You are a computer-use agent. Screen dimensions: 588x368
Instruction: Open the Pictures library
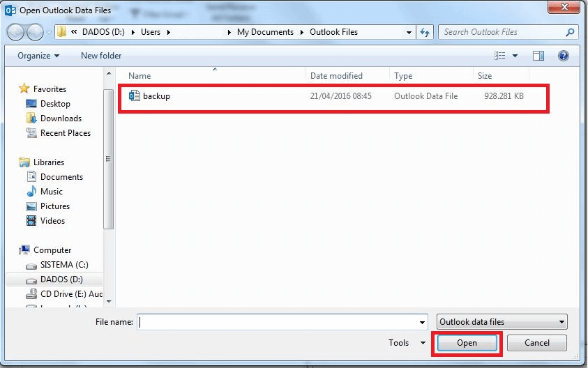pyautogui.click(x=54, y=206)
